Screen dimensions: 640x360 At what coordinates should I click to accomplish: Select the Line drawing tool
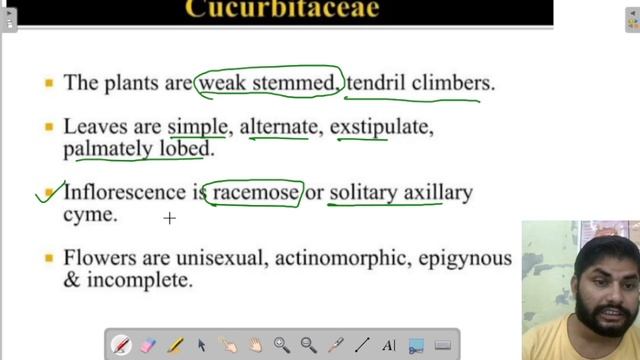[362, 345]
